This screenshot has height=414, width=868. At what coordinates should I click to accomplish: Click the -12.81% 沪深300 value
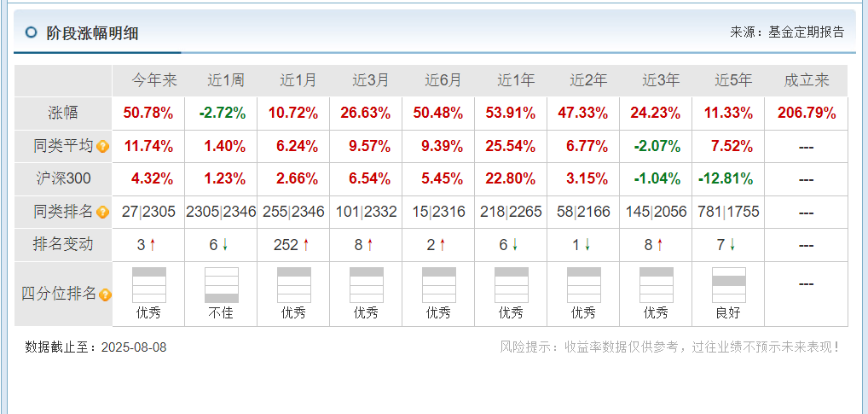click(x=725, y=179)
